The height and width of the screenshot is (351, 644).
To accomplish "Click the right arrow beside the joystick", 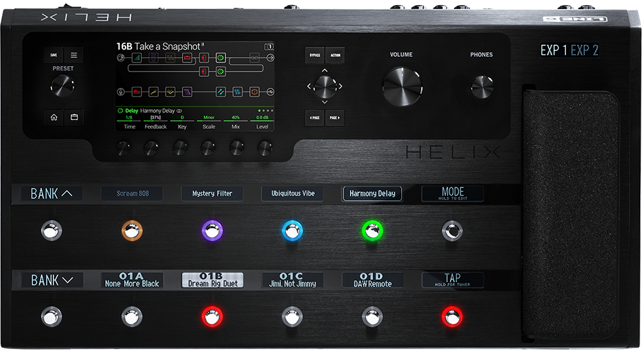I will [x=340, y=86].
